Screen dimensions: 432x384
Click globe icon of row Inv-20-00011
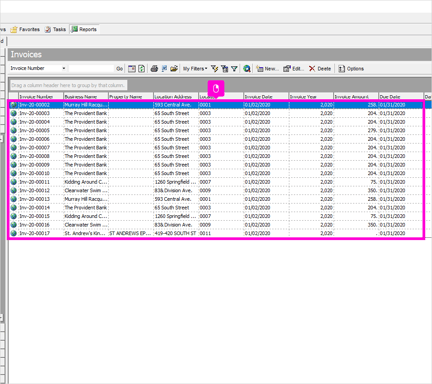pyautogui.click(x=13, y=182)
